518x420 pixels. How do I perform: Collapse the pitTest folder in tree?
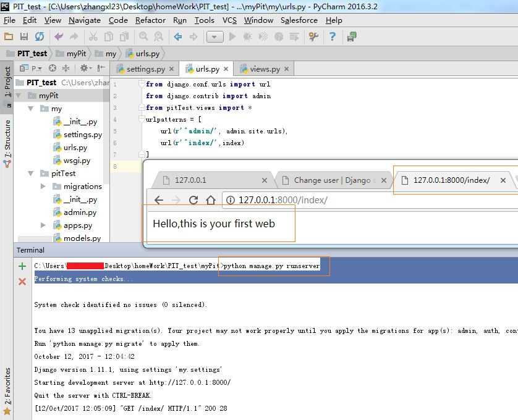tap(31, 173)
